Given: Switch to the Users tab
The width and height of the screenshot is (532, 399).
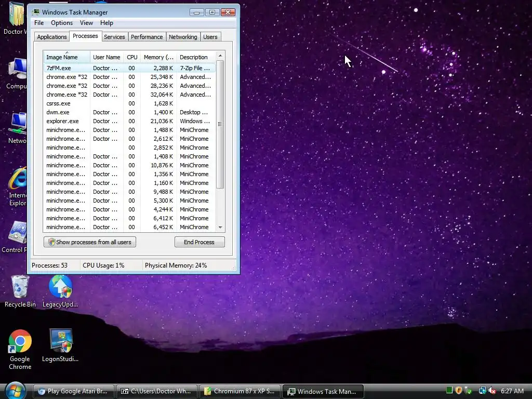Looking at the screenshot, I should pos(210,37).
